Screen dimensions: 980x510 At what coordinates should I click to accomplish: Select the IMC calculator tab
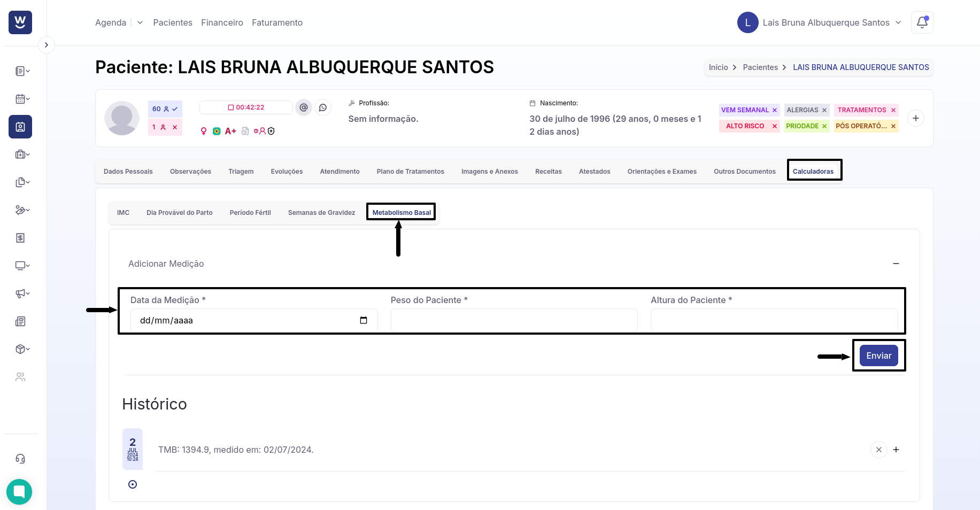123,213
